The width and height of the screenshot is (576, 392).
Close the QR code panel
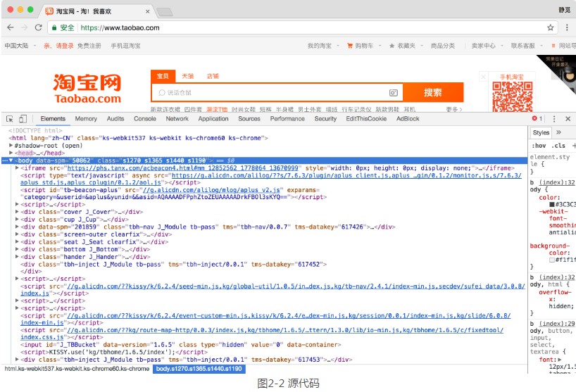484,77
